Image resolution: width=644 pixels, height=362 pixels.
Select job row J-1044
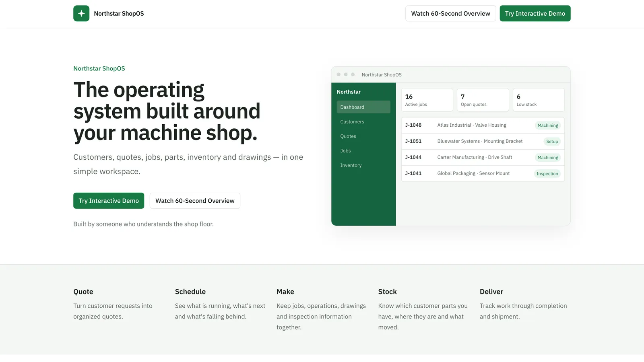pyautogui.click(x=483, y=157)
